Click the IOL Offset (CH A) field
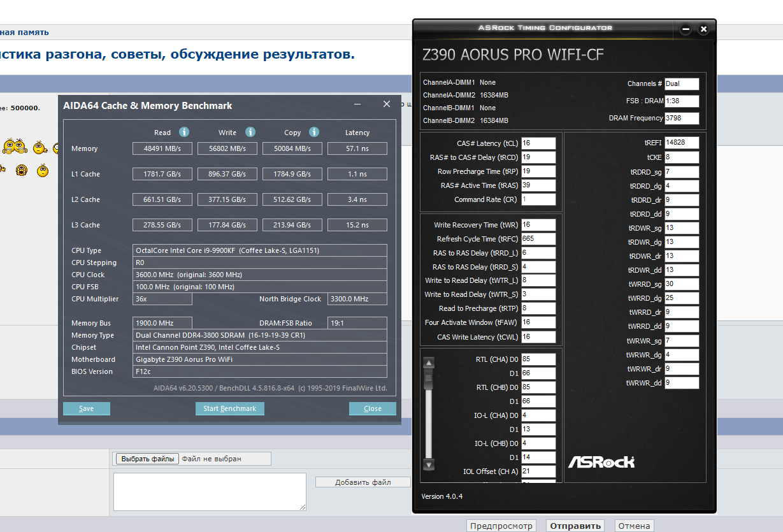Viewport: 783px width, 532px height. tap(538, 471)
